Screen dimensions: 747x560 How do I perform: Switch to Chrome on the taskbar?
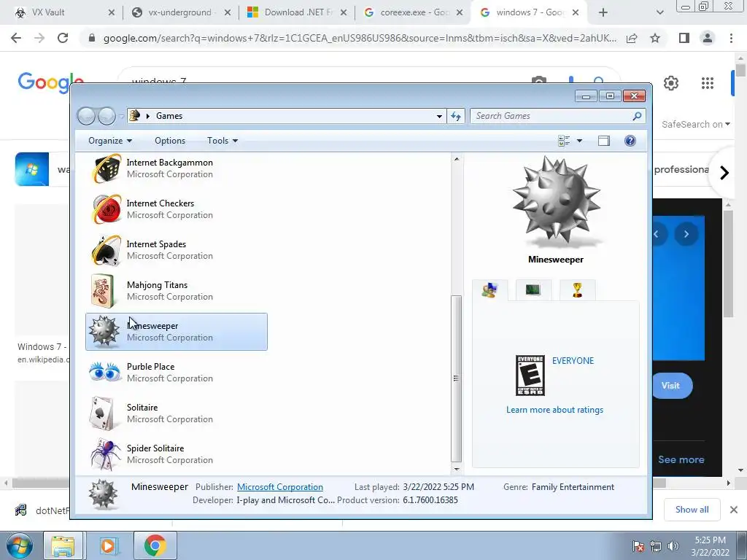click(x=155, y=545)
